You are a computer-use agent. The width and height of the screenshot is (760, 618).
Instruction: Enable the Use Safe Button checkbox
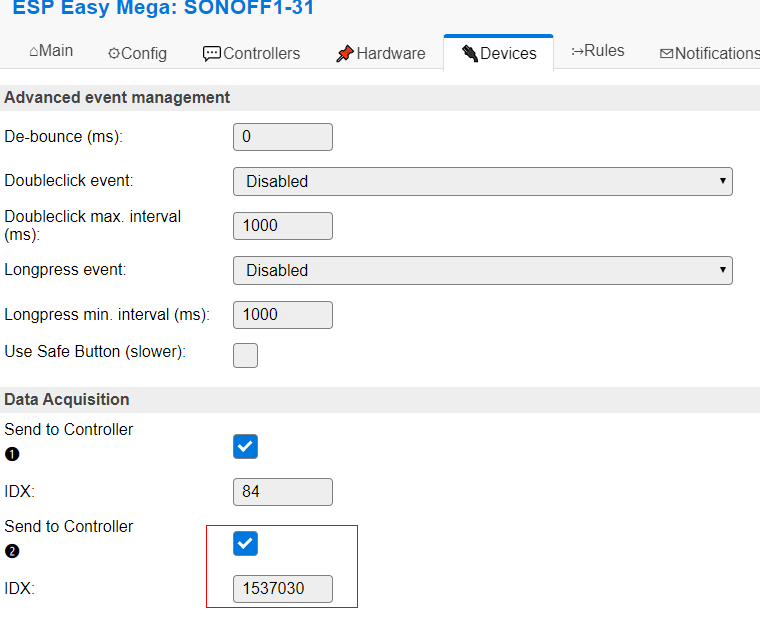(x=245, y=356)
